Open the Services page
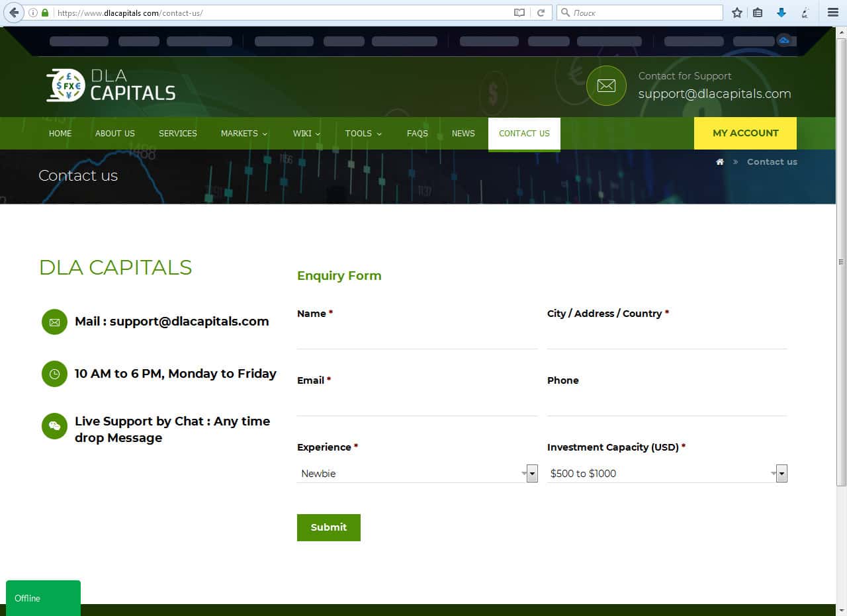 (x=178, y=134)
